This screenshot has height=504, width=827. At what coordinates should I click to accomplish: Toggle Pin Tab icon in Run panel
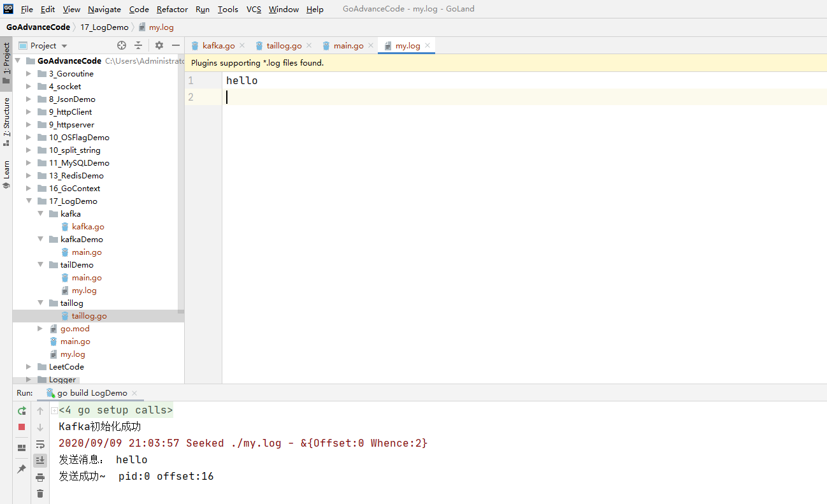click(22, 469)
